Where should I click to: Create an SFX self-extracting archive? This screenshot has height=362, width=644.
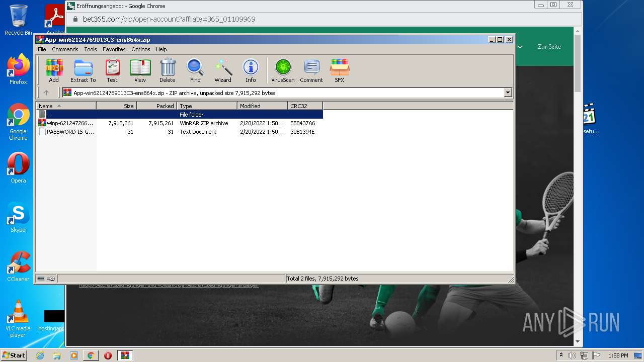340,71
